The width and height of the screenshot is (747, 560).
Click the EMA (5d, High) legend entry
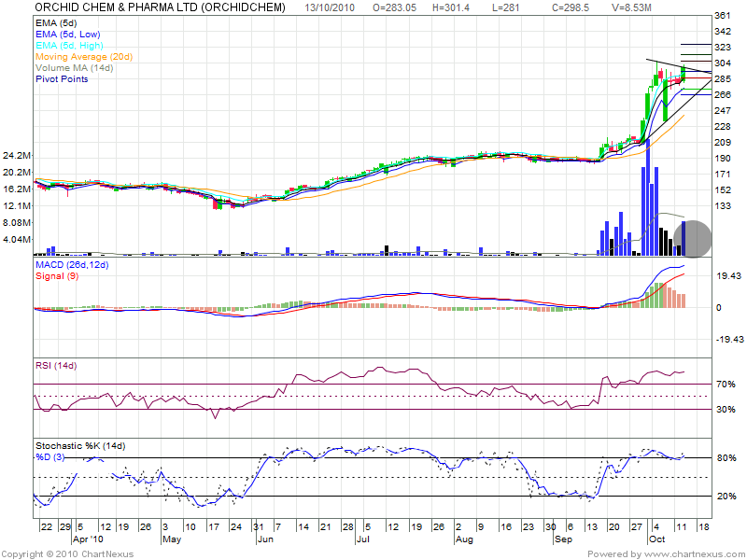tap(69, 45)
